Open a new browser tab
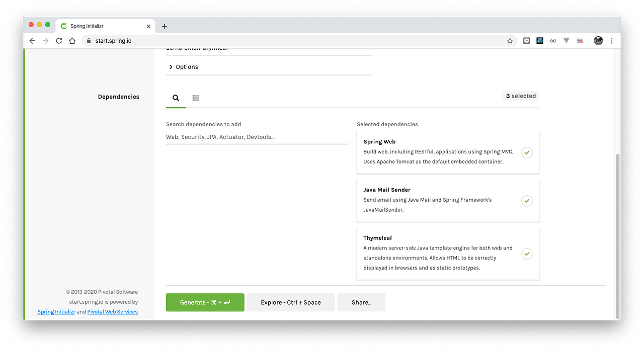 [164, 26]
